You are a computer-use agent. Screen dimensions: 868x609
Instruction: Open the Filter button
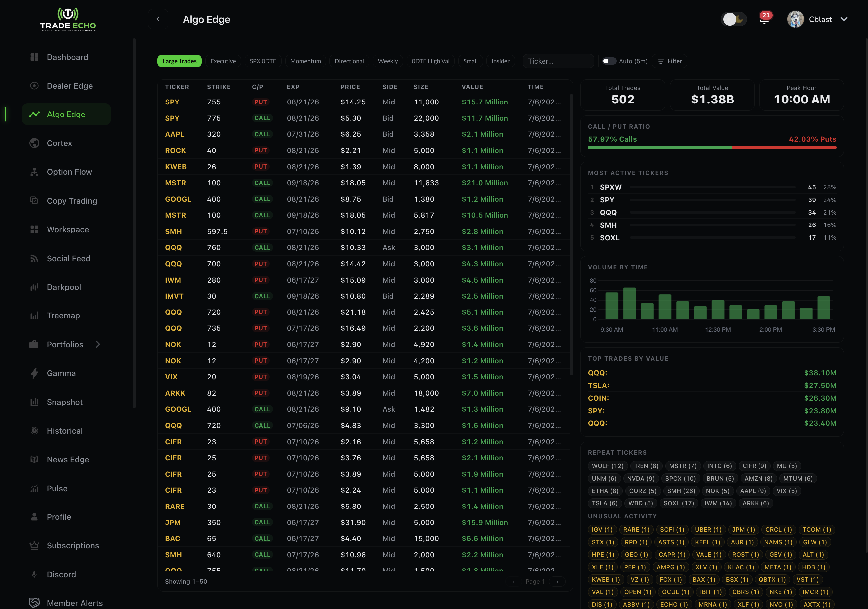point(670,61)
